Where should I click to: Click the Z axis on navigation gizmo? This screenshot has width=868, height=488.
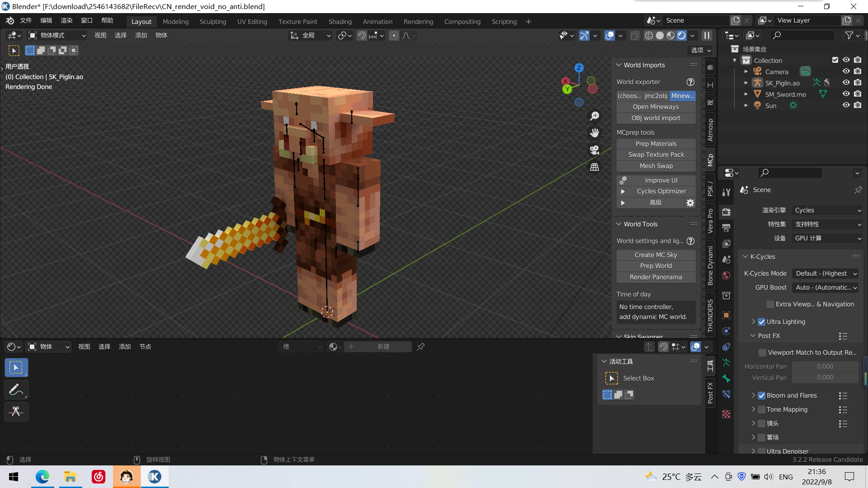[579, 68]
